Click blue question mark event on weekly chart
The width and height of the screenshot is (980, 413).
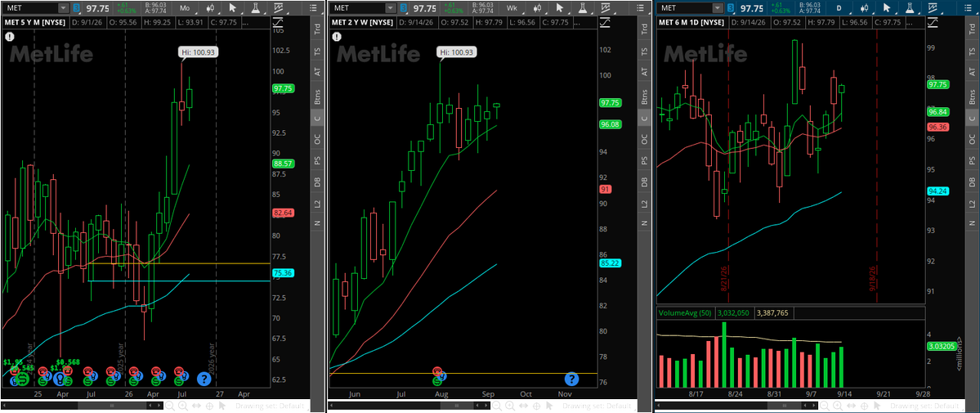pyautogui.click(x=571, y=379)
